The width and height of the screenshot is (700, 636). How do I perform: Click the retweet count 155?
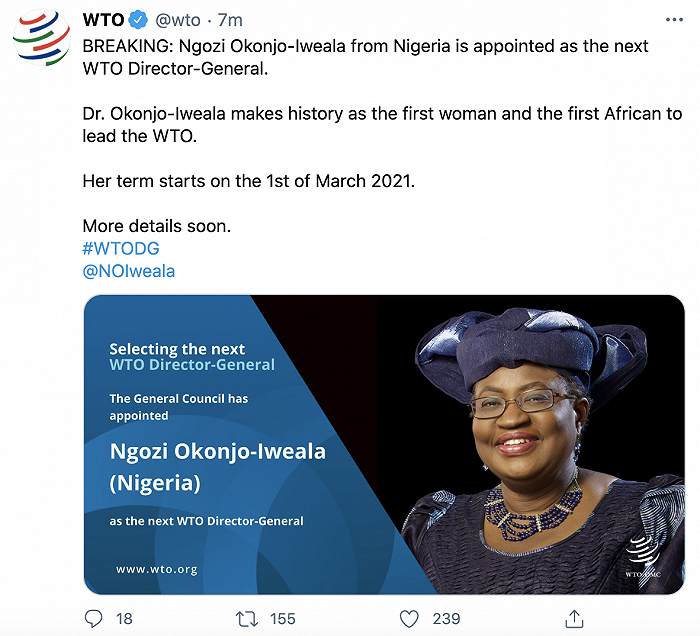(x=283, y=619)
